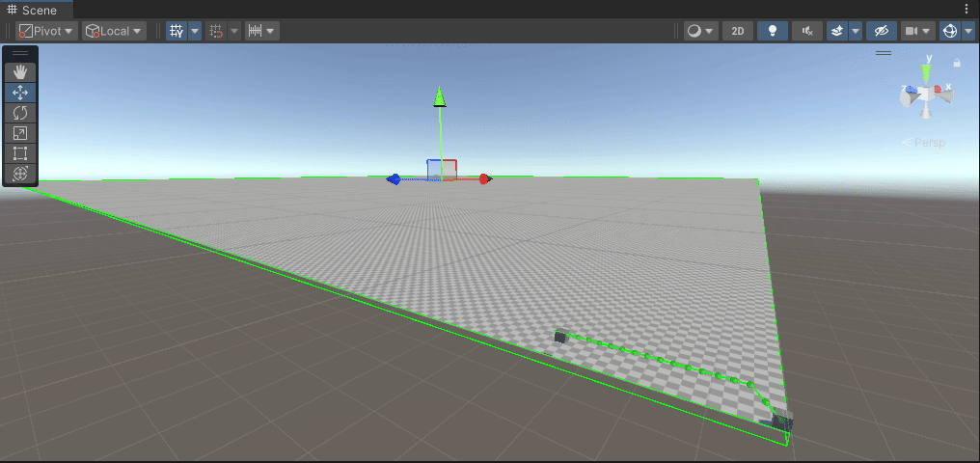Viewport: 980px width, 463px height.
Task: Open the Local handle rotation dropdown
Action: (x=115, y=31)
